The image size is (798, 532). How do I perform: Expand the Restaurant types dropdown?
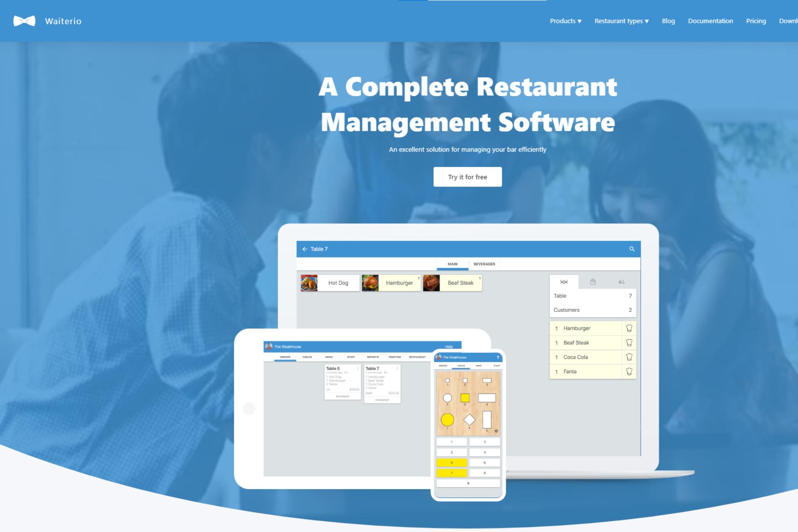point(622,21)
